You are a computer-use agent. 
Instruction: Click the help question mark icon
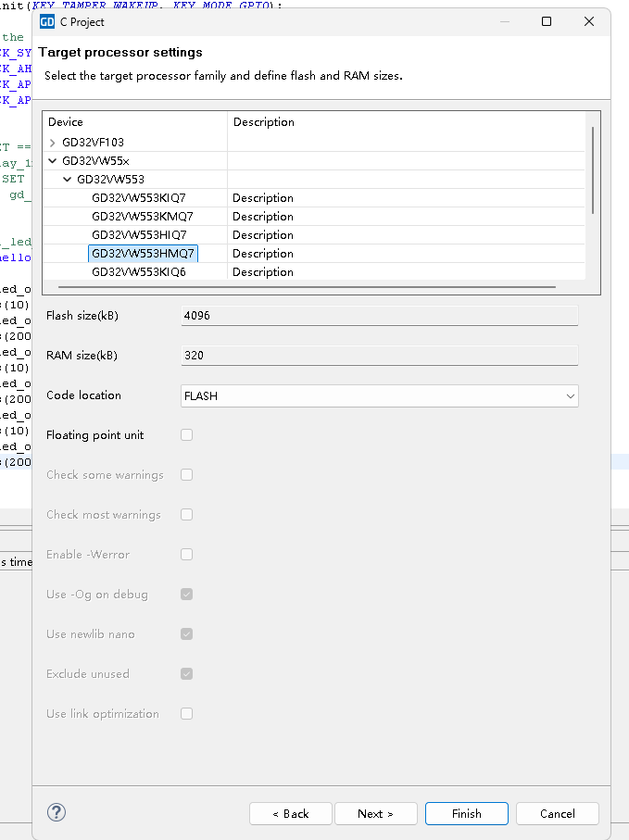point(56,812)
